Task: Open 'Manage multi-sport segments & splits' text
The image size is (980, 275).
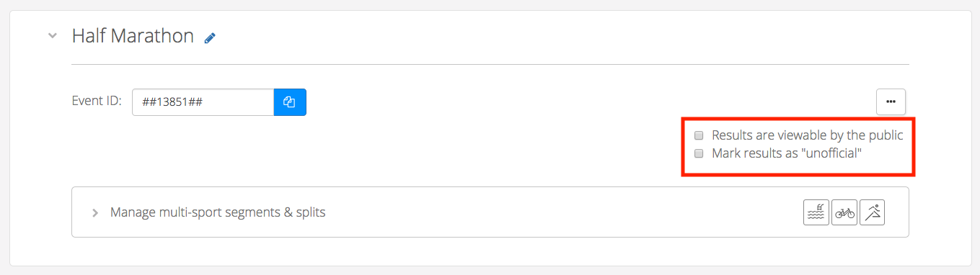Action: (218, 212)
